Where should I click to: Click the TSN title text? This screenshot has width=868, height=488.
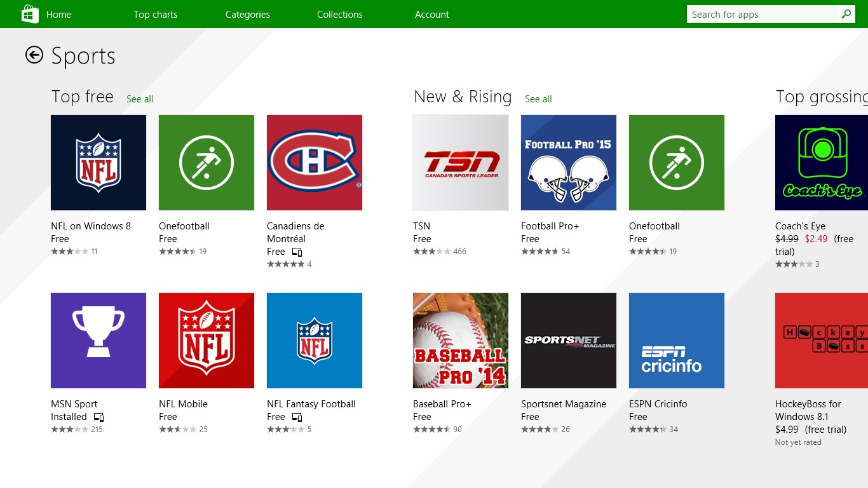click(421, 226)
